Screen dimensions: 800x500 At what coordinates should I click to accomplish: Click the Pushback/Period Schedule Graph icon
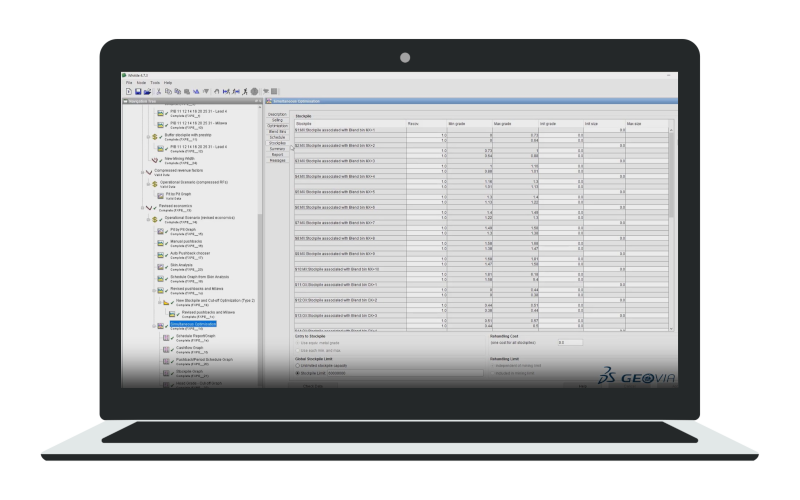(166, 361)
